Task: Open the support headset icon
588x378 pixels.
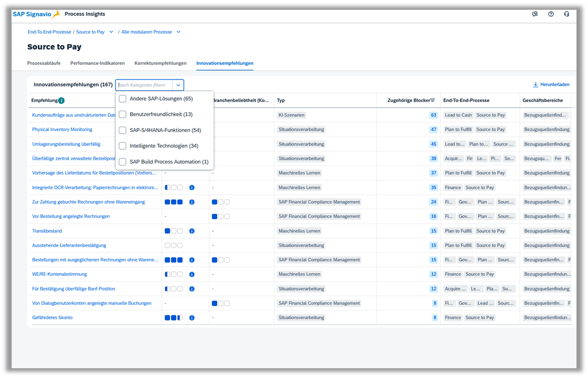Action: click(x=567, y=14)
